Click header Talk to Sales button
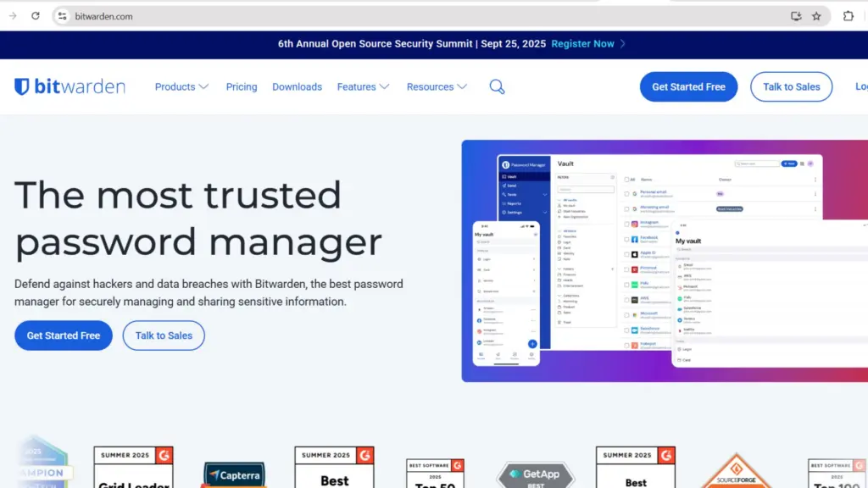This screenshot has height=488, width=868. (792, 87)
